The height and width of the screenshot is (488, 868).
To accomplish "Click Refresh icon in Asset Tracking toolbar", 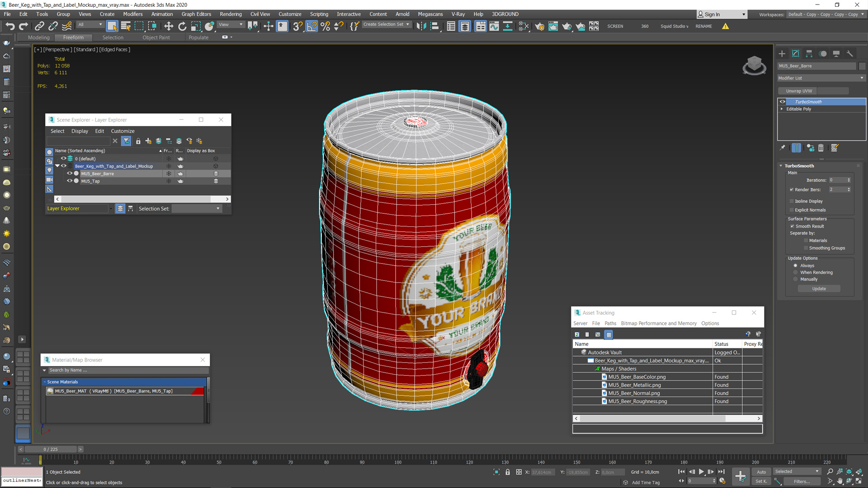I will 577,334.
